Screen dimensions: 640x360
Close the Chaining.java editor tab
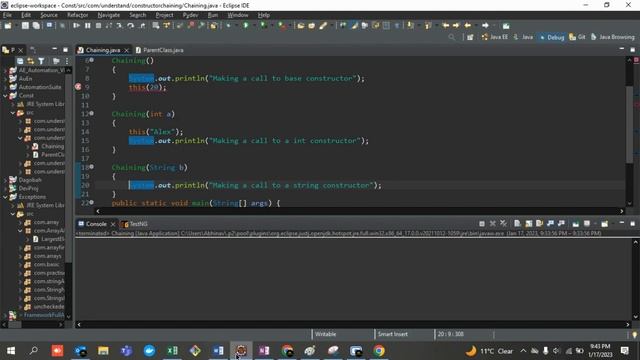[x=126, y=50]
